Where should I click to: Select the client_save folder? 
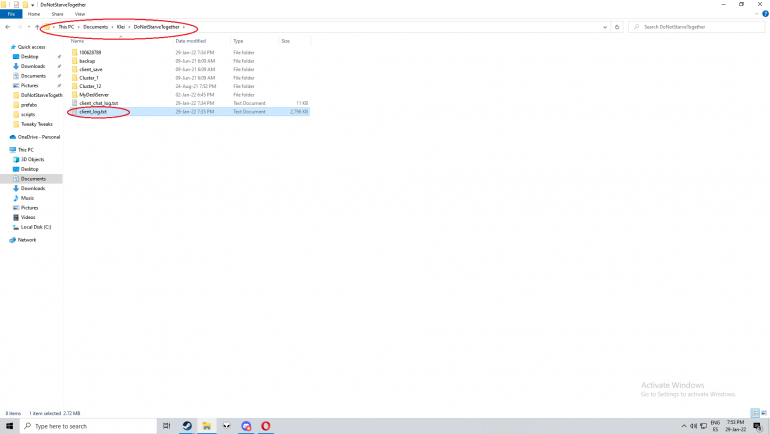91,70
